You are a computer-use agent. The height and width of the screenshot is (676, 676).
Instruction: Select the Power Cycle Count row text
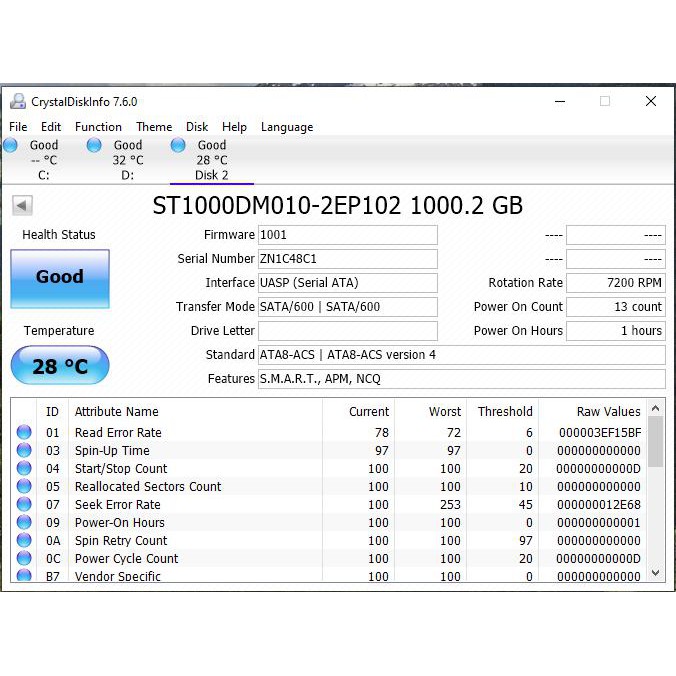pos(126,558)
